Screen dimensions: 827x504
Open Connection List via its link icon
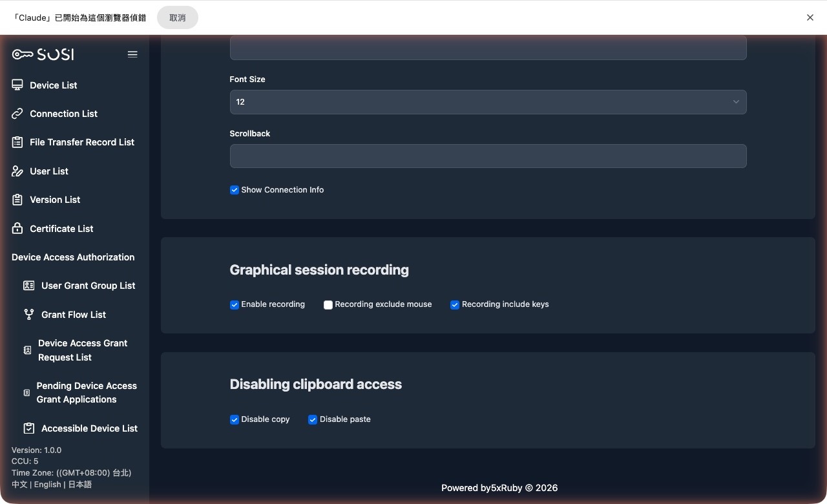(17, 113)
